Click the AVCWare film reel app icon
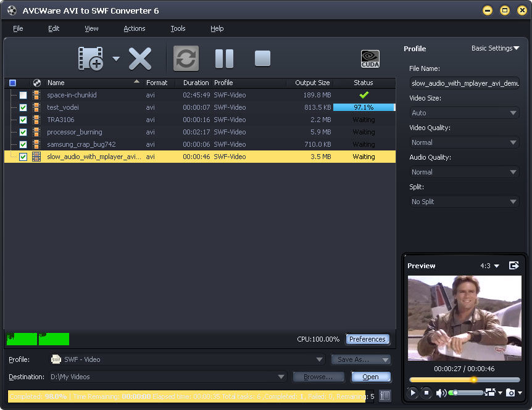 point(12,10)
